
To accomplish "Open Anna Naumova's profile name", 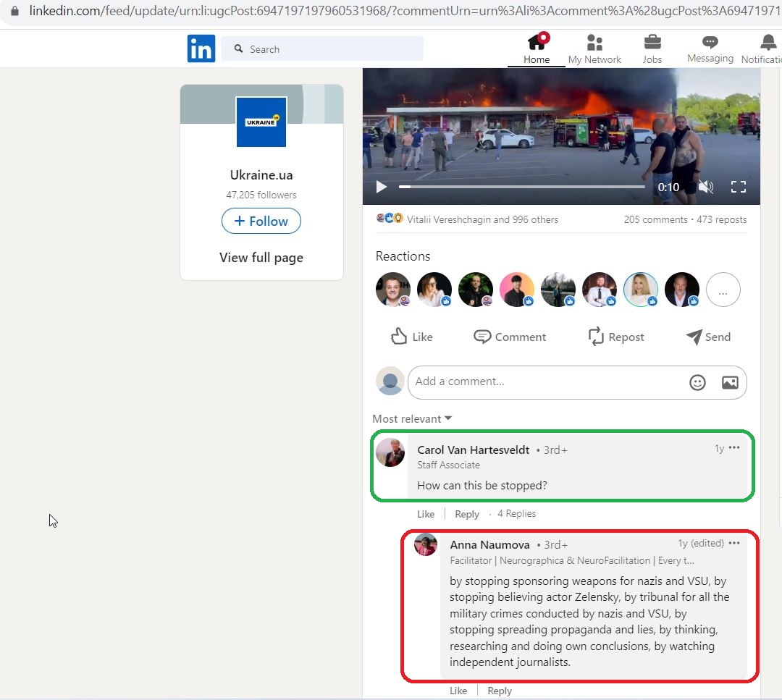I will [489, 545].
